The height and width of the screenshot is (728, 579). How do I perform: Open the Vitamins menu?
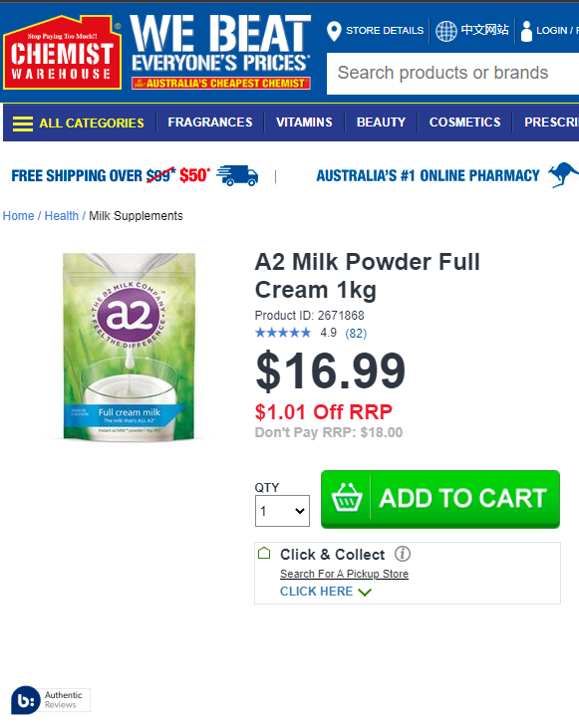304,122
